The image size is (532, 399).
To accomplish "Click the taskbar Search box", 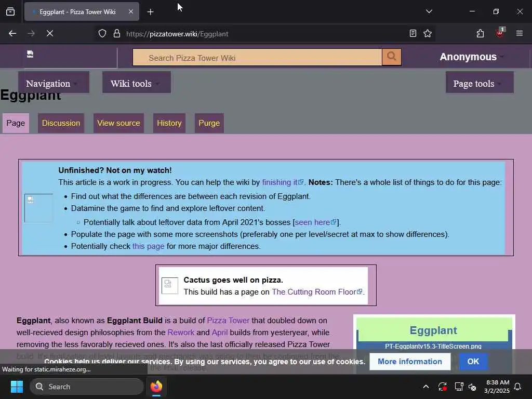I will tap(87, 387).
